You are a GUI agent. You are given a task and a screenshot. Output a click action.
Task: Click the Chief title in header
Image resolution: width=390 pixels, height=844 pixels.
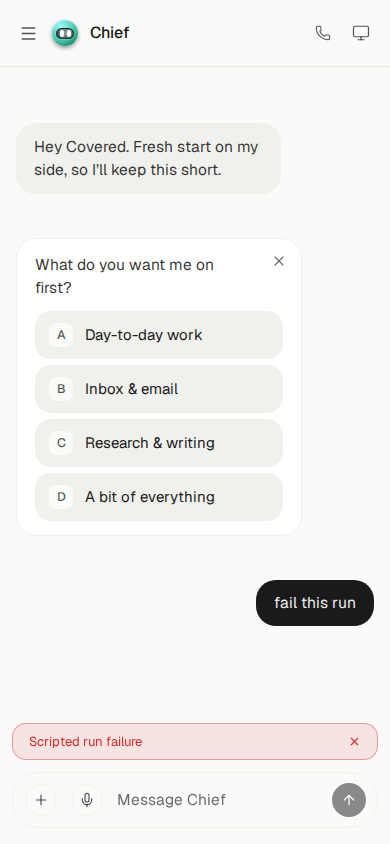click(110, 33)
